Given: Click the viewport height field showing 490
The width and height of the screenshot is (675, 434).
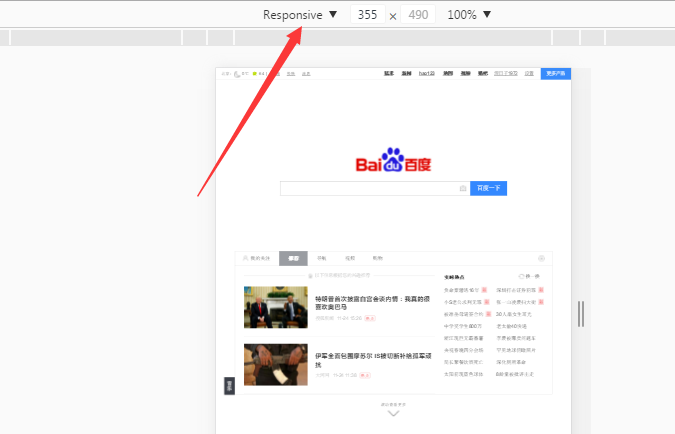Looking at the screenshot, I should [418, 15].
